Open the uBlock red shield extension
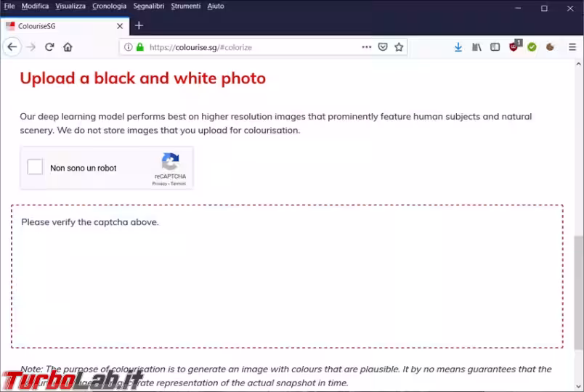The width and height of the screenshot is (584, 392). (515, 46)
